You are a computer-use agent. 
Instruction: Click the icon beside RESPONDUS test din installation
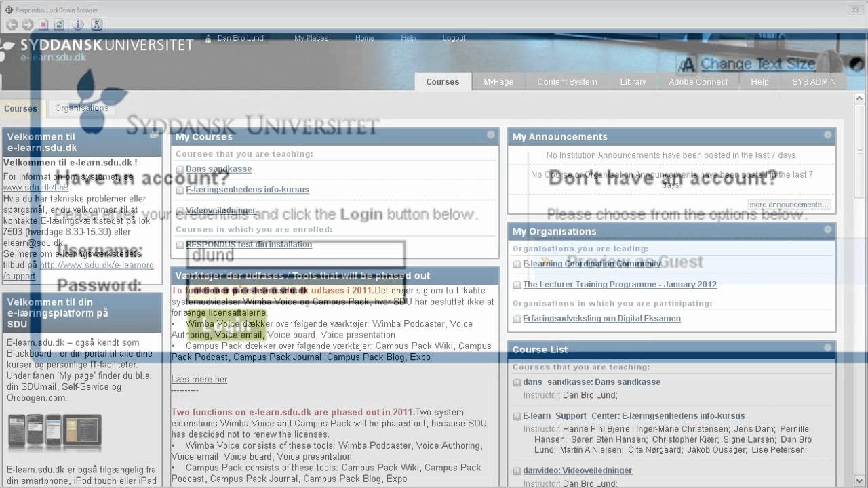[x=180, y=245]
